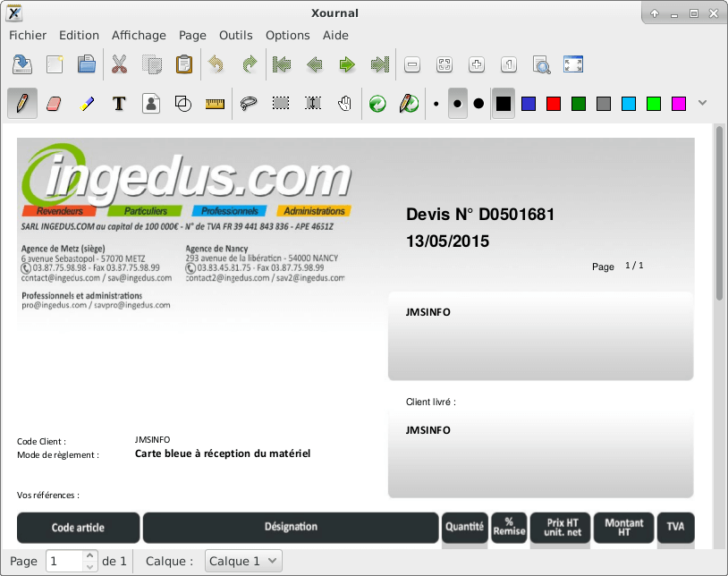This screenshot has width=728, height=576.
Task: Redo the last undone action
Action: (250, 64)
